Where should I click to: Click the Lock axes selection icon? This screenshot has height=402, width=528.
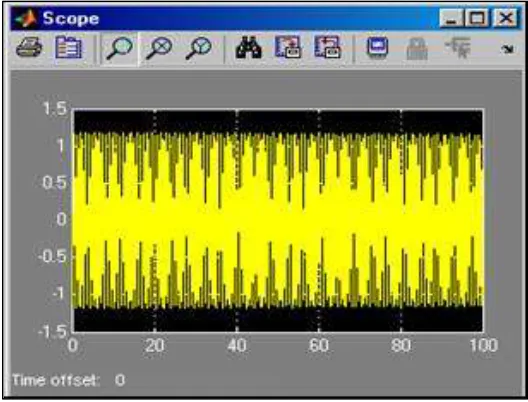[x=417, y=48]
